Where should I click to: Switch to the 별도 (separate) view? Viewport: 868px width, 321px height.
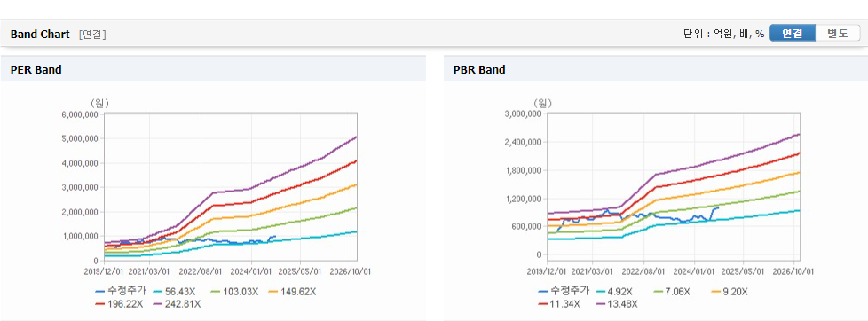838,33
